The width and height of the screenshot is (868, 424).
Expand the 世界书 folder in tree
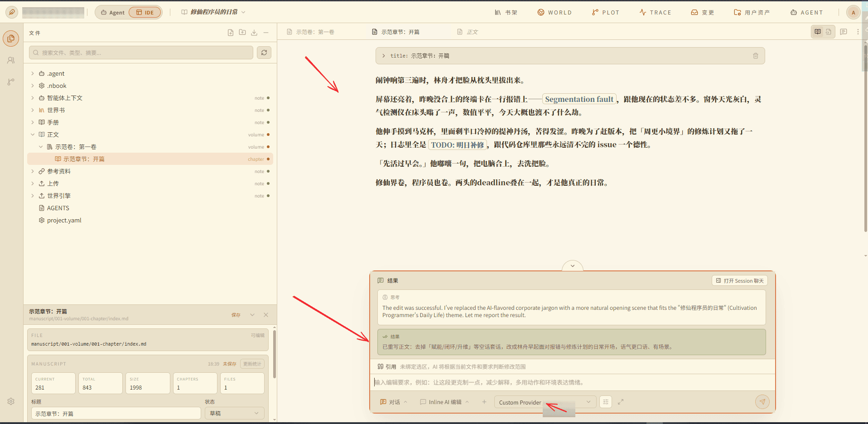(33, 110)
